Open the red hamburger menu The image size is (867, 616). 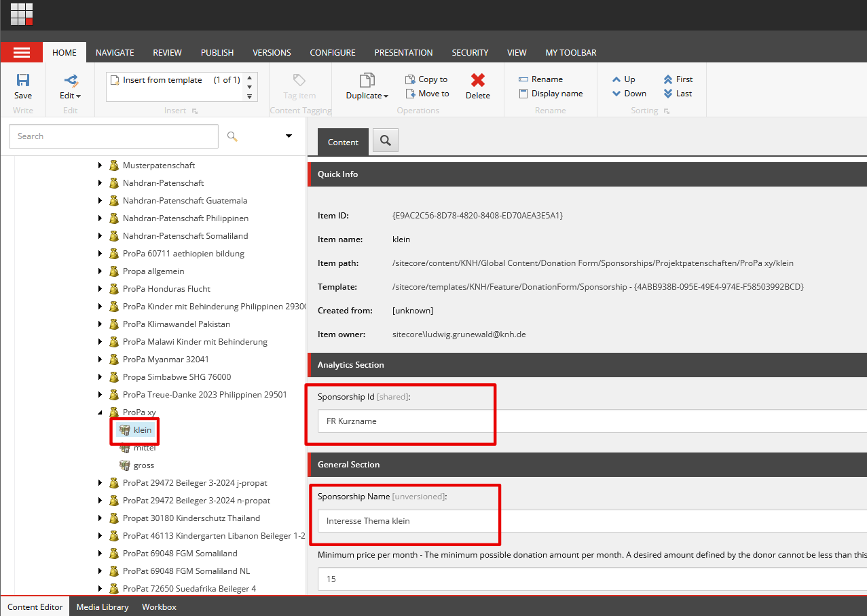22,52
